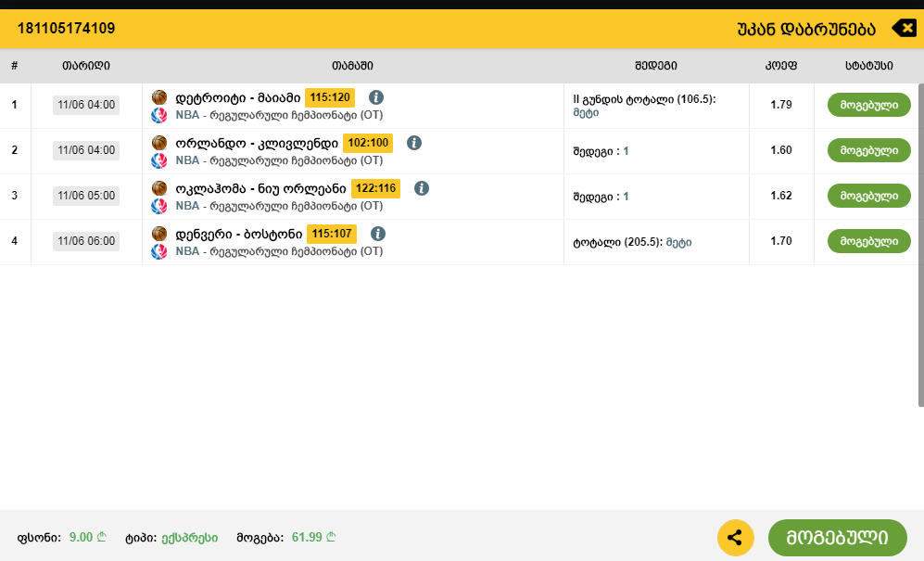Click date 11/06 05:00 in row 3
Image resolution: width=924 pixels, height=561 pixels.
(x=86, y=196)
